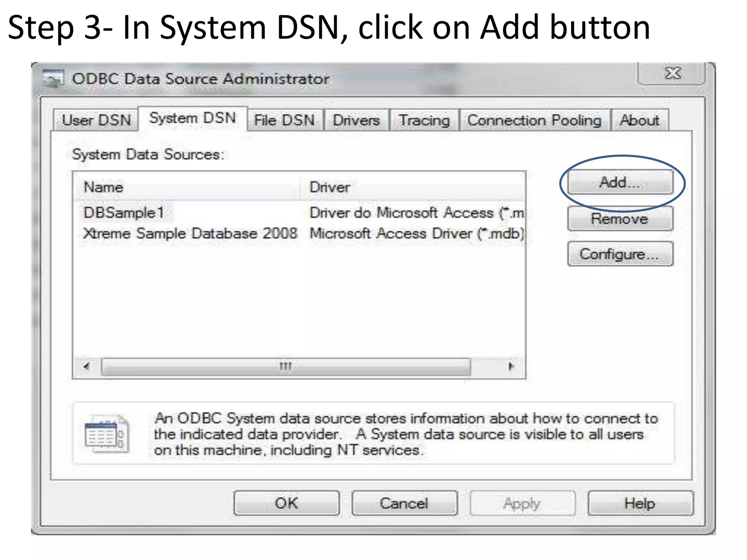Select the Drivers tab
Viewport: 747px width, 560px height.
[x=356, y=120]
